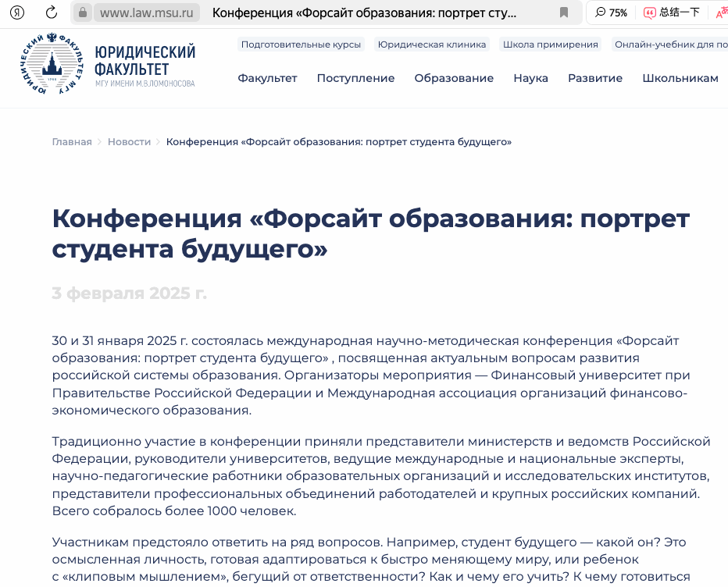Expand the Факультет menu
Screen dimensions: 728x587
(x=267, y=78)
